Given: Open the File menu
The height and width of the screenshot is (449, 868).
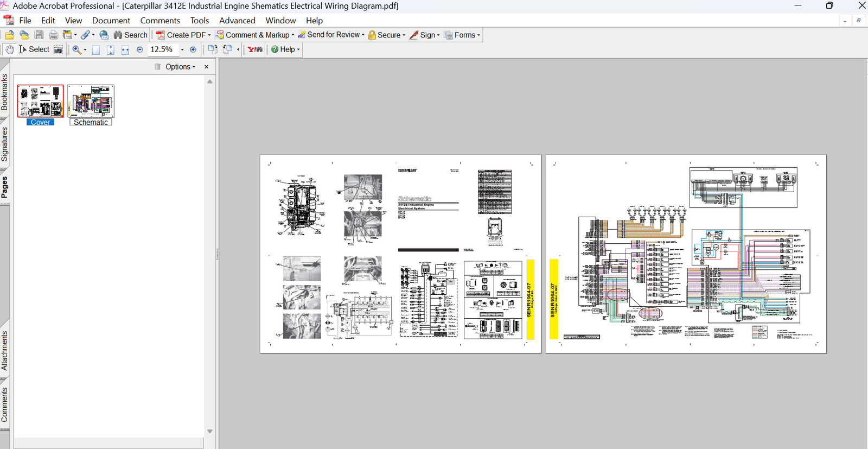Looking at the screenshot, I should [25, 21].
